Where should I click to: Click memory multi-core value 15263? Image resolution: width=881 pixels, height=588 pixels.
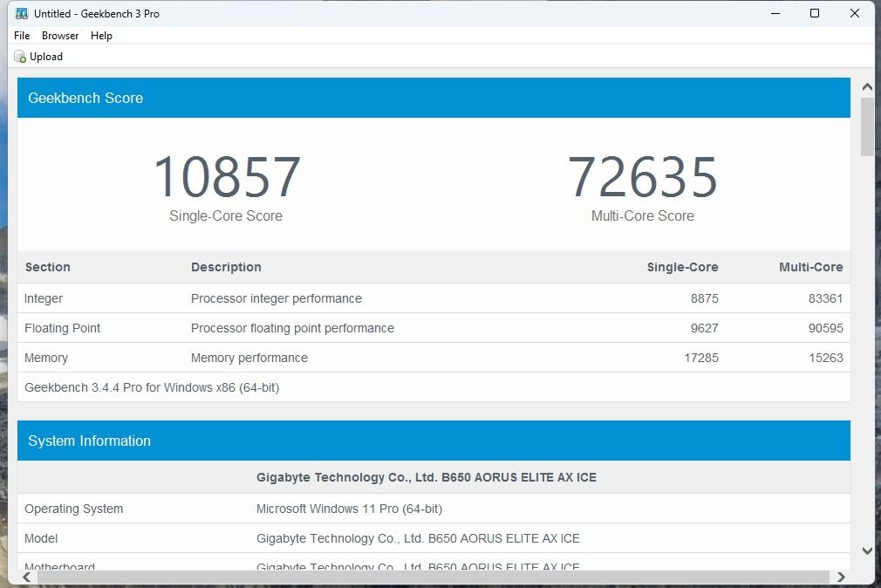click(825, 358)
